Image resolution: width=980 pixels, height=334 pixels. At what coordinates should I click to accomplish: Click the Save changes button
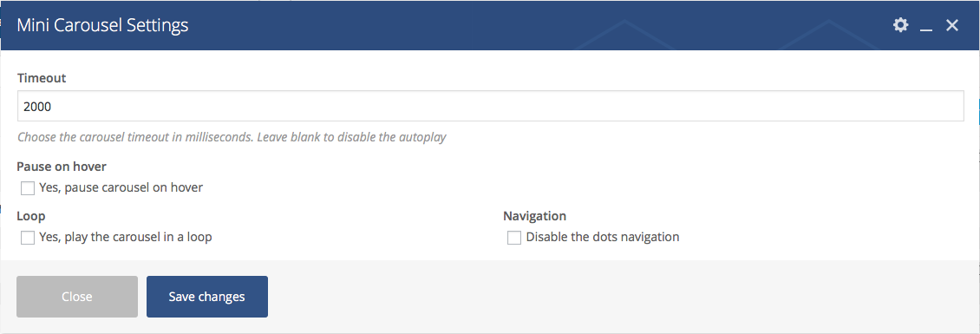pyautogui.click(x=207, y=297)
